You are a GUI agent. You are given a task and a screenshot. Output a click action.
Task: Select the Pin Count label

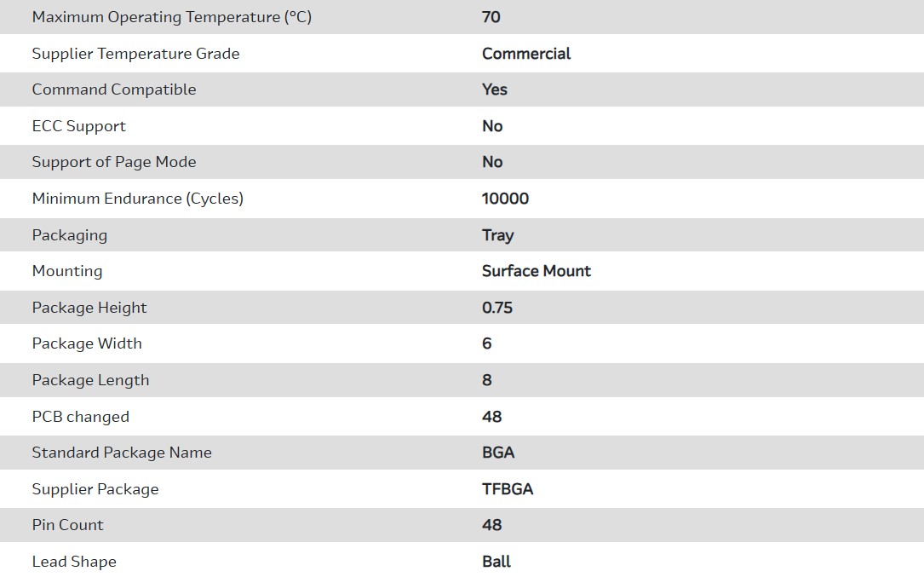pos(67,525)
